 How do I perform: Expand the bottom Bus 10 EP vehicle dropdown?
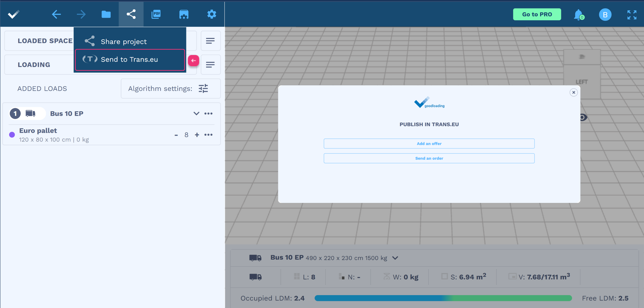point(395,258)
